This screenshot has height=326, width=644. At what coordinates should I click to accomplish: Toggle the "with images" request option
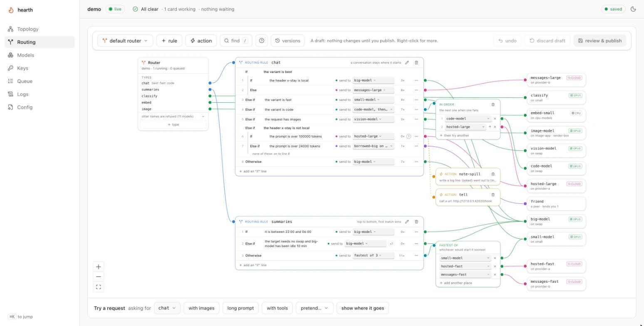(201, 308)
